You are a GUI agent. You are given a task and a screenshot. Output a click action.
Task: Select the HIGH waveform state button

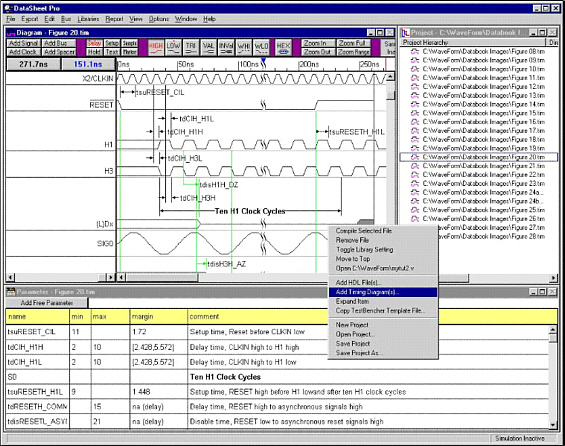tap(156, 48)
